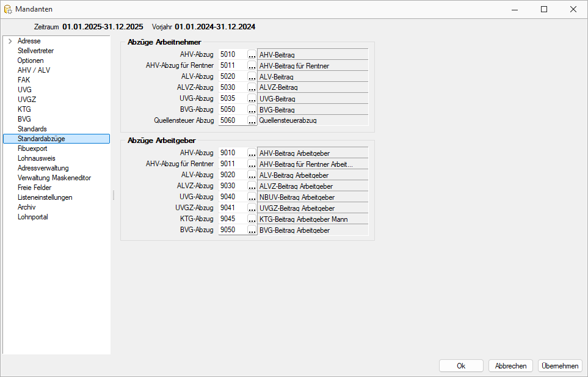This screenshot has height=377, width=588.
Task: Click 'KTG-Beitrag Arbeitgeber Mann' description text
Action: click(303, 219)
